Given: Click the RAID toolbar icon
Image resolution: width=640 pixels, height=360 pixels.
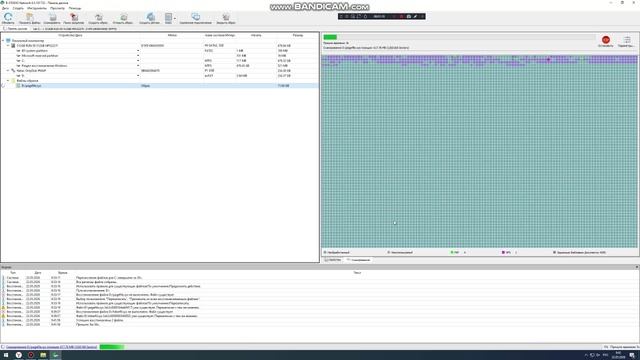Looking at the screenshot, I should tap(168, 18).
